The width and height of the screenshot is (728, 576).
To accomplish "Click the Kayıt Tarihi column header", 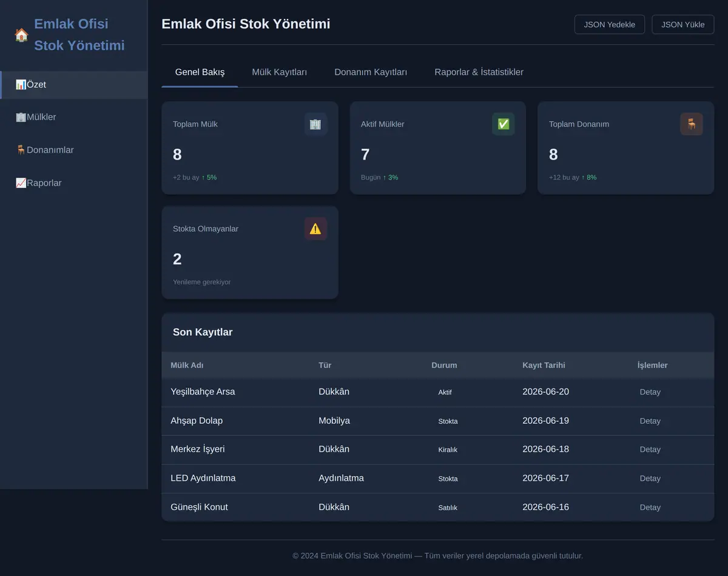I will [x=544, y=366].
